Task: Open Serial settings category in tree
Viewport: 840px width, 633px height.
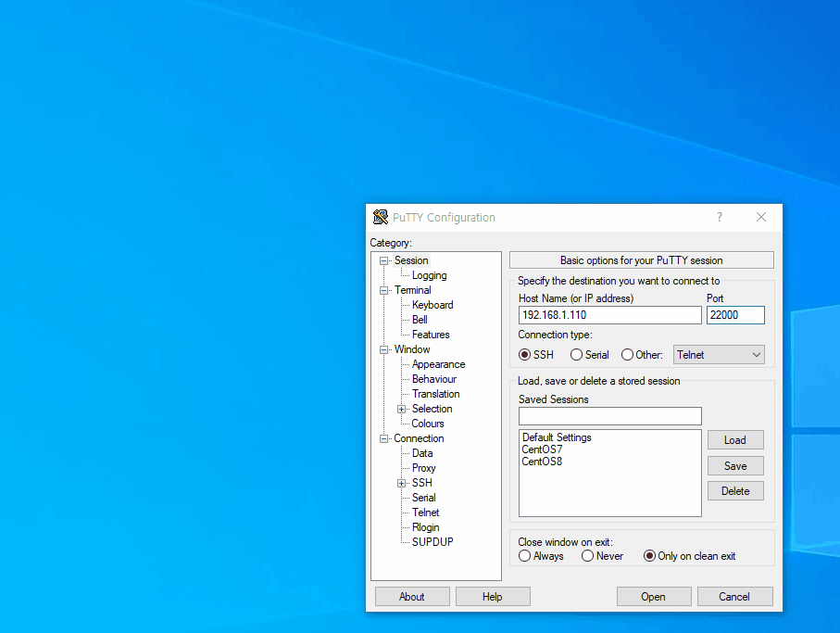Action: [424, 498]
